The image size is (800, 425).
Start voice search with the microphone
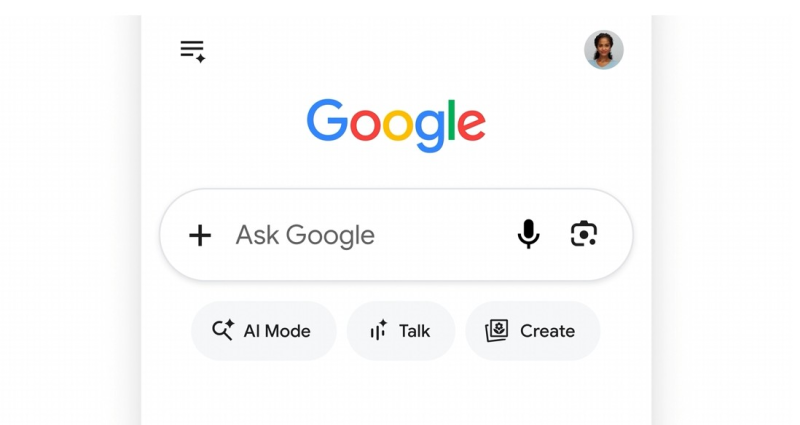[529, 234]
